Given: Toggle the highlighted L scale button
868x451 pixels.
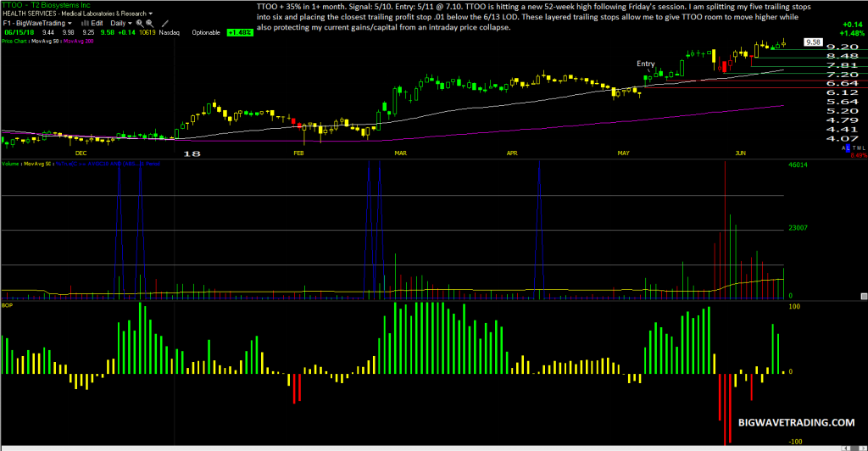Looking at the screenshot, I should [848, 148].
